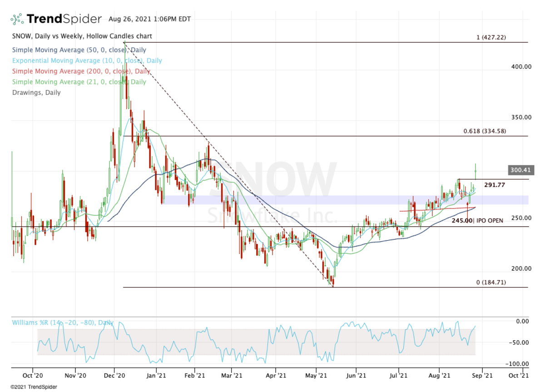Click the TrendSpider spider logo icon
The width and height of the screenshot is (545, 392).
click(x=17, y=19)
